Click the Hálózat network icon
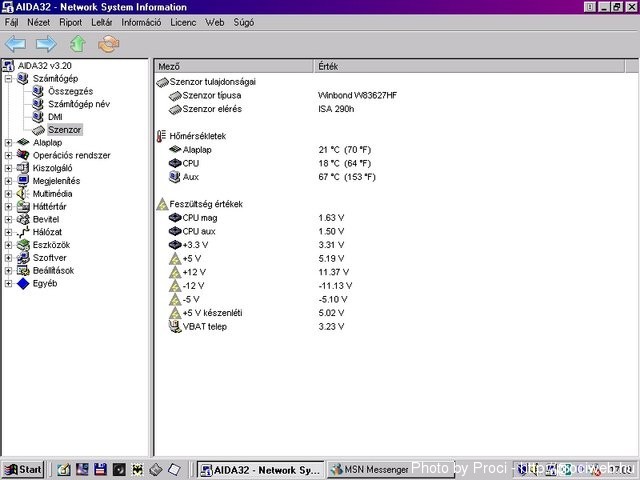The height and width of the screenshot is (480, 640). click(23, 232)
